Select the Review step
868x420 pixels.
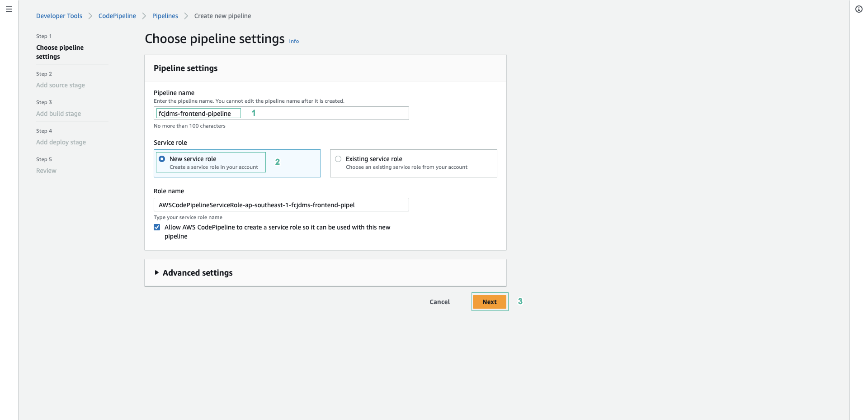coord(46,171)
